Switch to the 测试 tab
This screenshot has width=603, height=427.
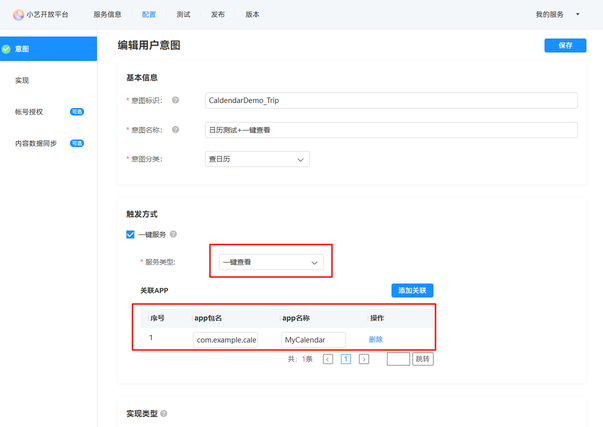point(183,15)
